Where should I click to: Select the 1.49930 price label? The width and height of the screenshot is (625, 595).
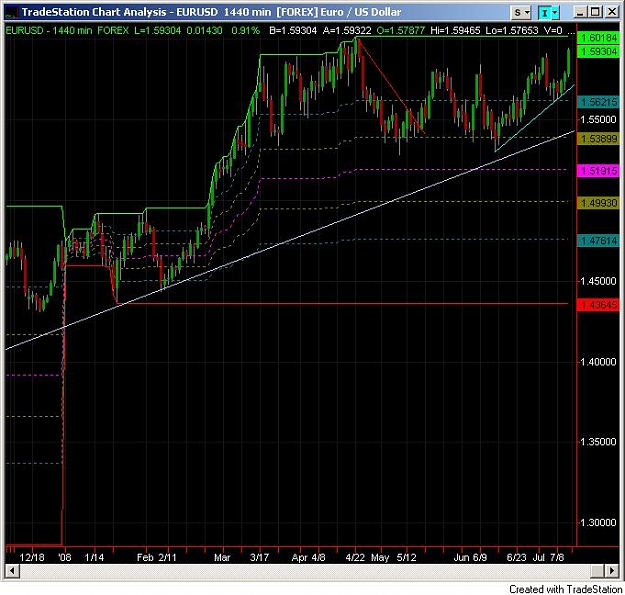pos(598,203)
